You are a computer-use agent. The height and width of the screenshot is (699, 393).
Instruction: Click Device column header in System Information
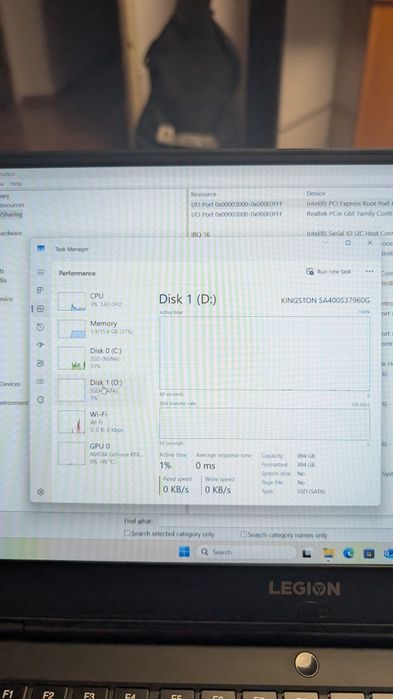point(316,193)
